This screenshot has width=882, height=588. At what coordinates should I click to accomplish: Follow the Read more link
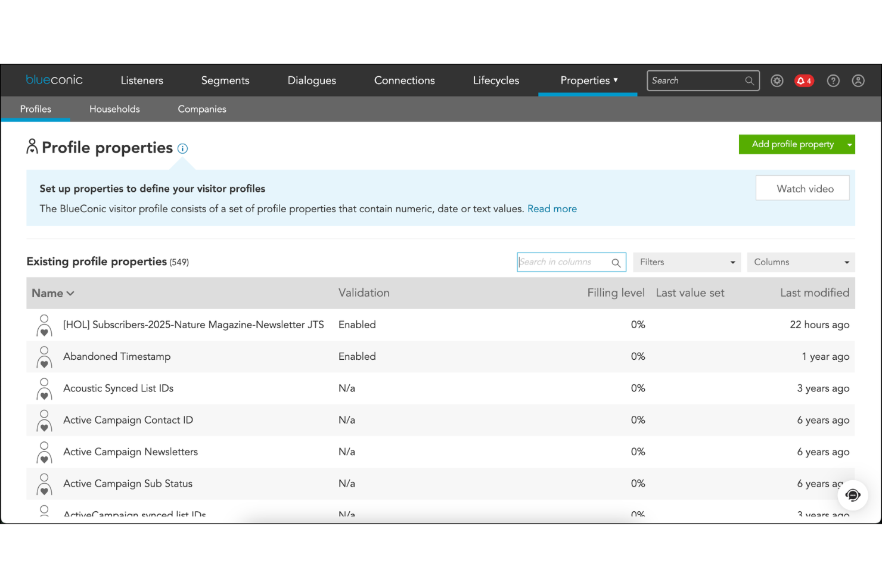pos(552,209)
